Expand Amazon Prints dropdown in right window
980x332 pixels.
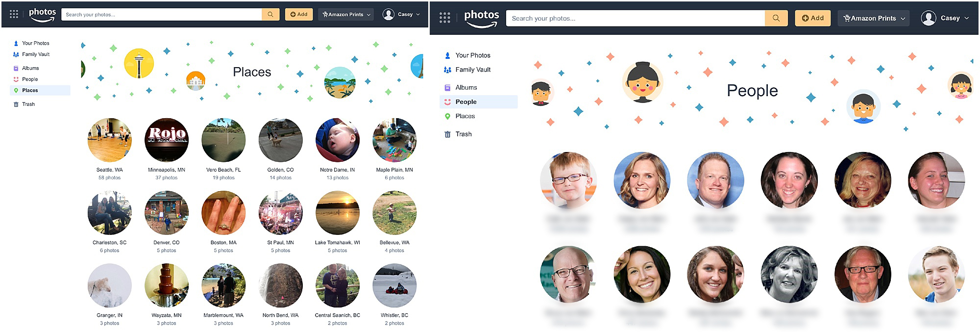(x=873, y=18)
